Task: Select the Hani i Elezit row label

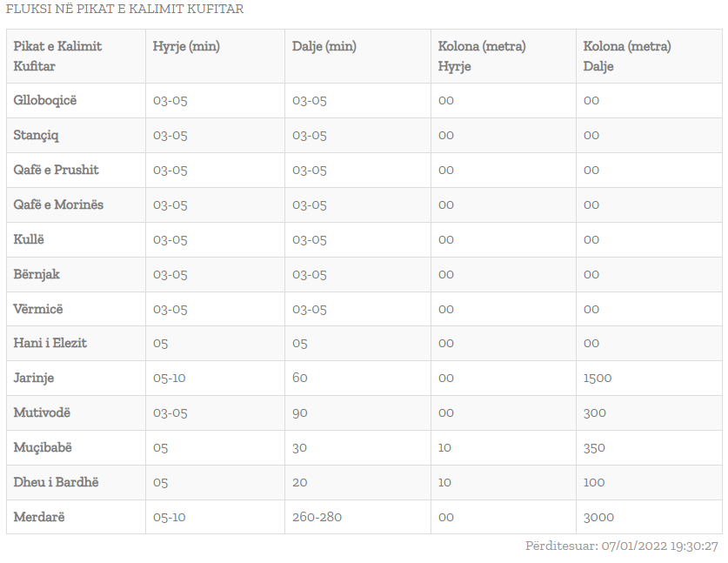Action: [50, 343]
